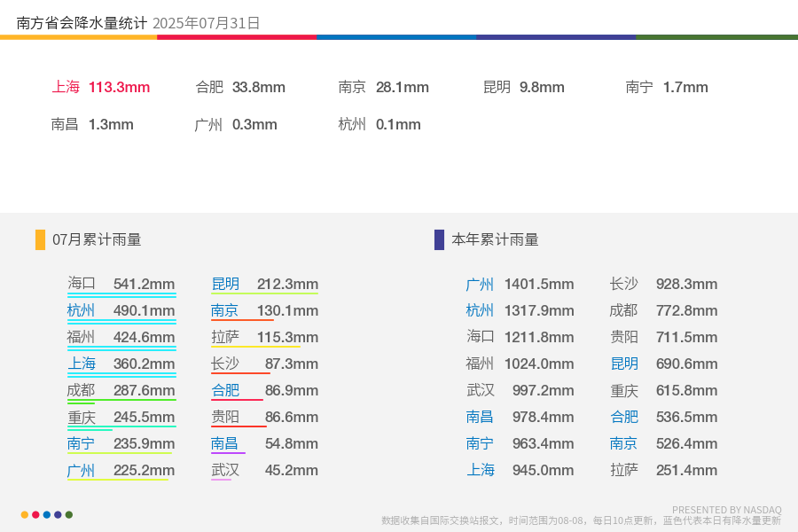Click the 54.8mm value for 南昌
Viewport: 798px width, 532px height.
point(292,443)
